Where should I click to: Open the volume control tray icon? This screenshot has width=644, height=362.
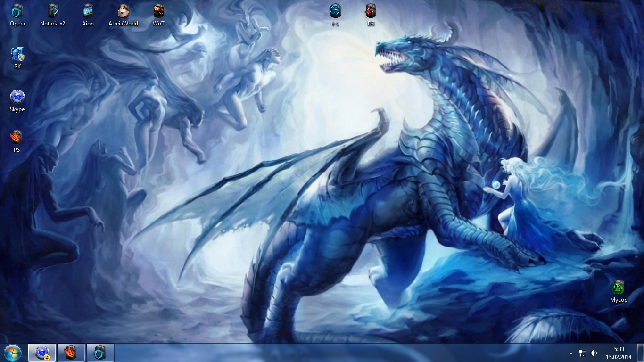594,353
